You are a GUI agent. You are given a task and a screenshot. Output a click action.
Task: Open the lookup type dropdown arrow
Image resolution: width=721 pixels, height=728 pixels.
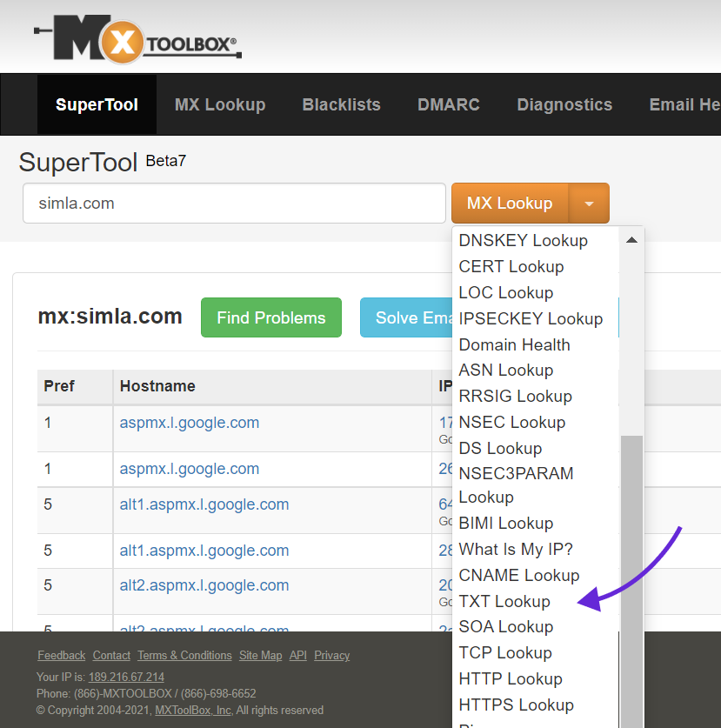pyautogui.click(x=590, y=203)
